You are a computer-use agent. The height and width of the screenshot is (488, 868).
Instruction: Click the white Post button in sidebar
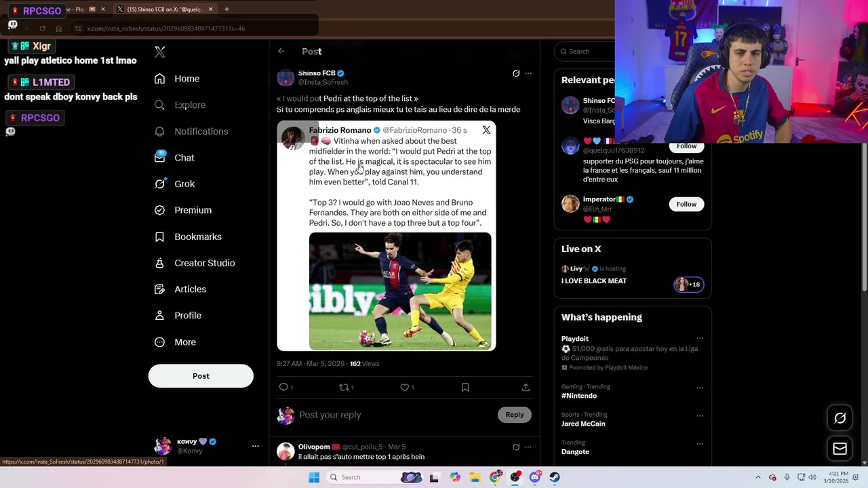tap(201, 376)
